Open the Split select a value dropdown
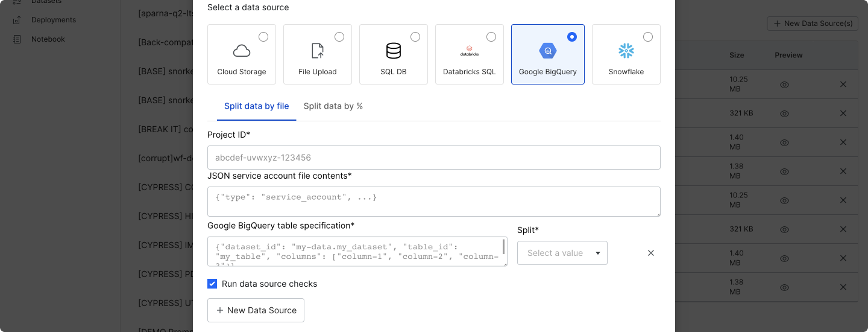The width and height of the screenshot is (868, 332). [x=562, y=253]
